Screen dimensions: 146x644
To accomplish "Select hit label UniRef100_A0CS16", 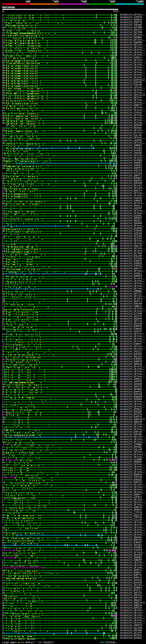I will (x=131, y=173).
